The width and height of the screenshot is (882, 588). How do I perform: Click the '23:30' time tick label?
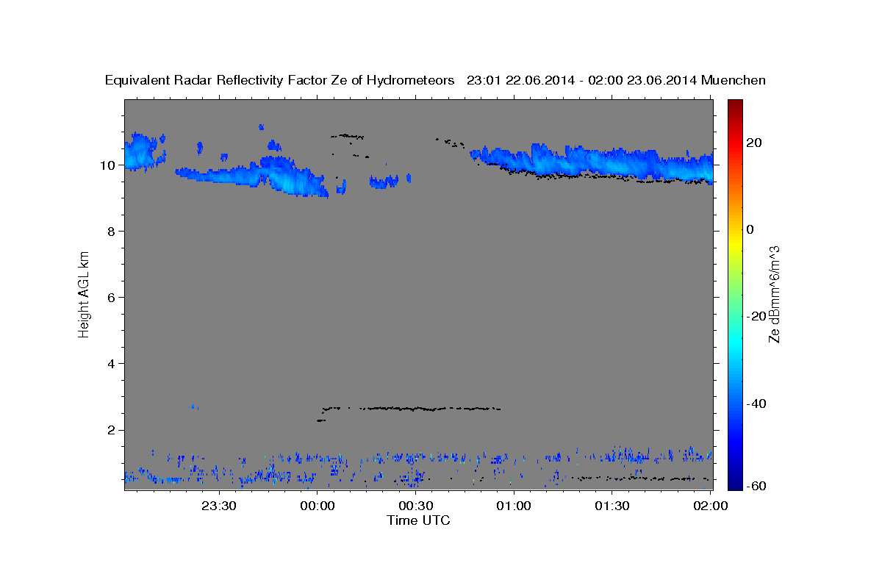pos(218,505)
